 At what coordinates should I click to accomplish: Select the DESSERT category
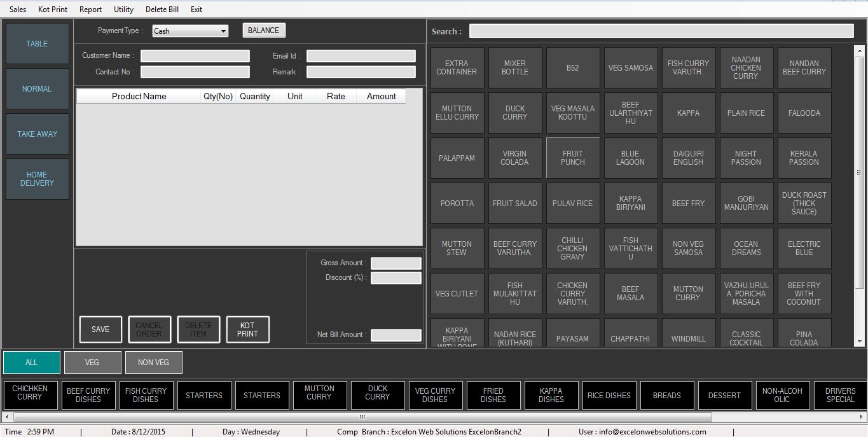click(x=724, y=396)
